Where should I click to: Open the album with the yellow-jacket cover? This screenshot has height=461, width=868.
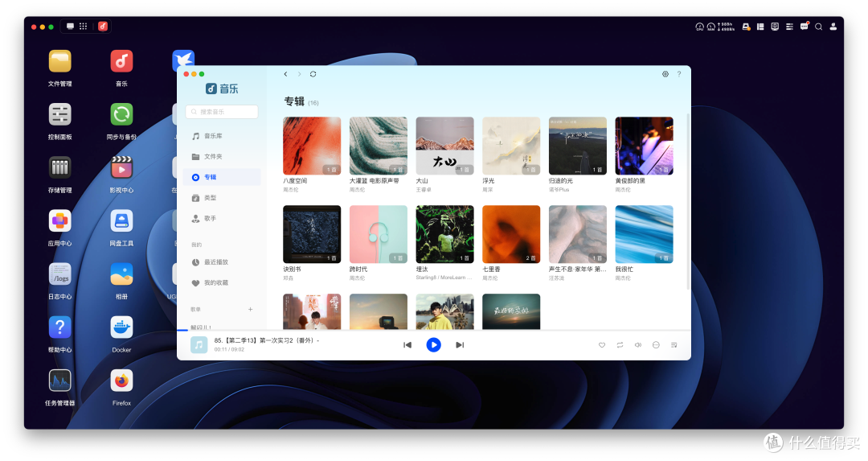[x=444, y=311]
